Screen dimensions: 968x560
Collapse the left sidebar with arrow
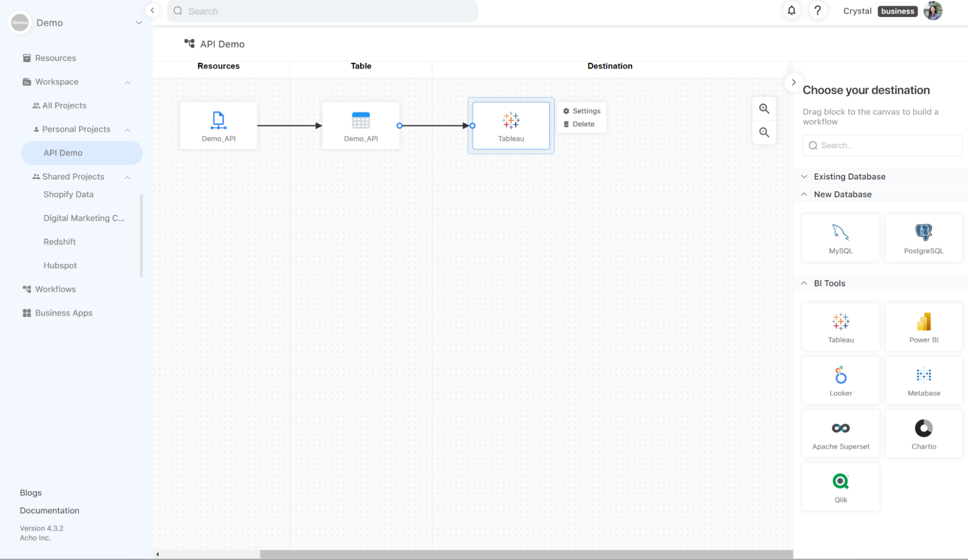pos(153,10)
